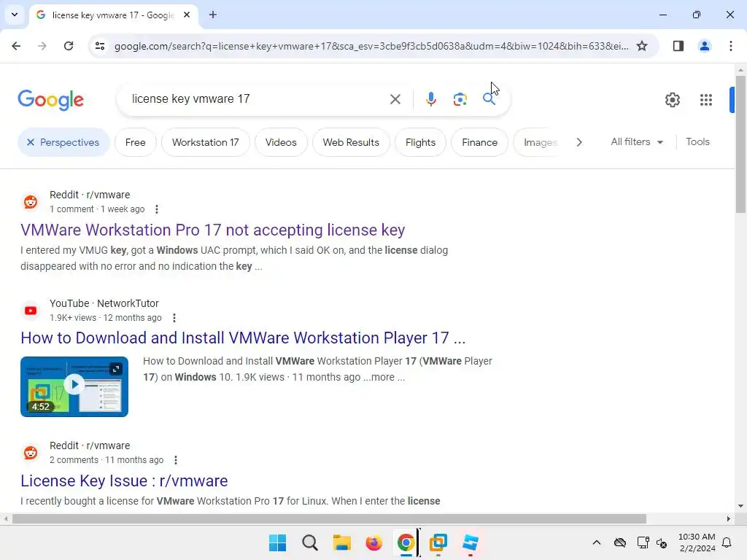
Task: Reload the current page
Action: pos(69,46)
